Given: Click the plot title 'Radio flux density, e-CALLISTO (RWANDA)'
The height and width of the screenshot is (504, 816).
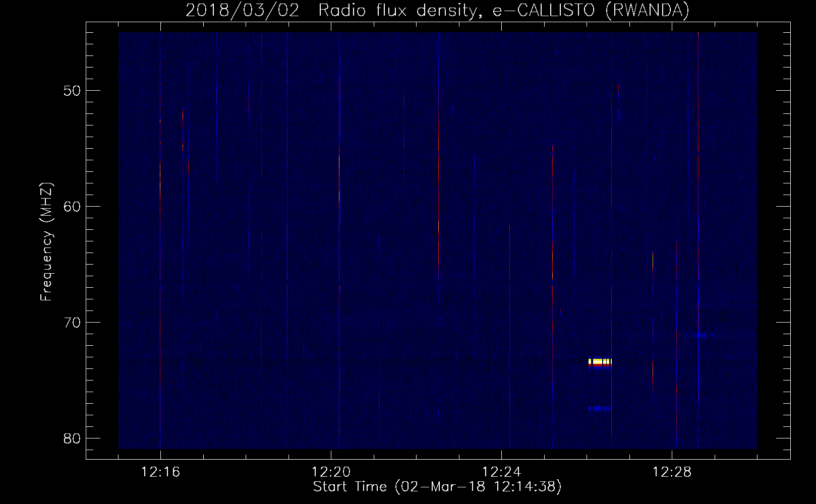Looking at the screenshot, I should coord(504,10).
